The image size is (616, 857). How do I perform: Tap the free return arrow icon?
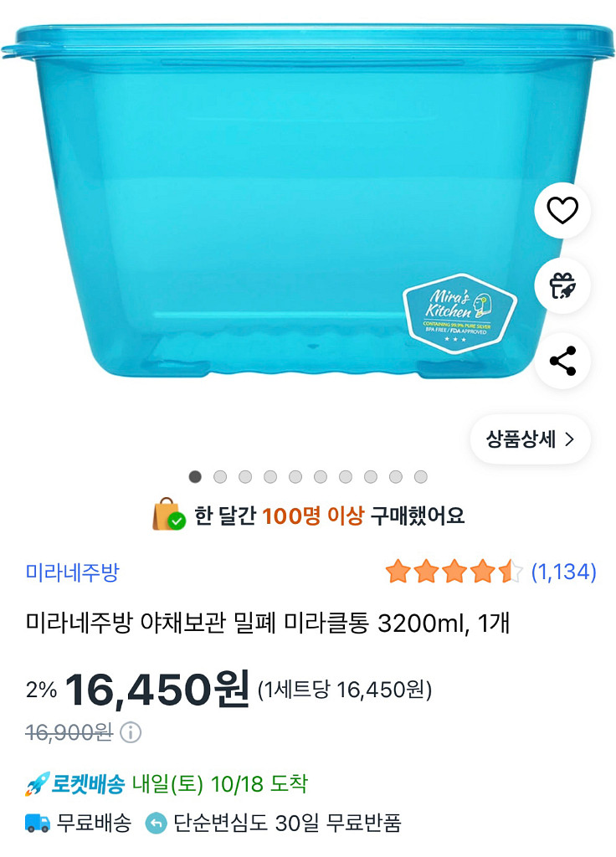tap(157, 824)
